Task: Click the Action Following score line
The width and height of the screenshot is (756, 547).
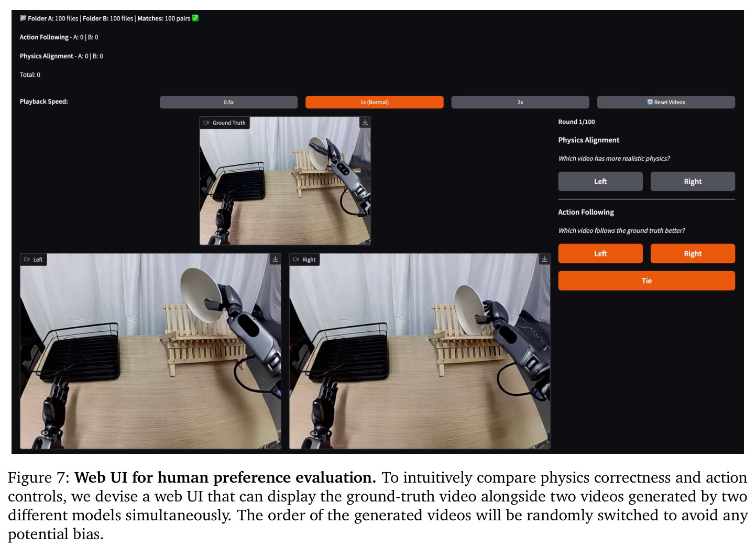Action: click(59, 37)
